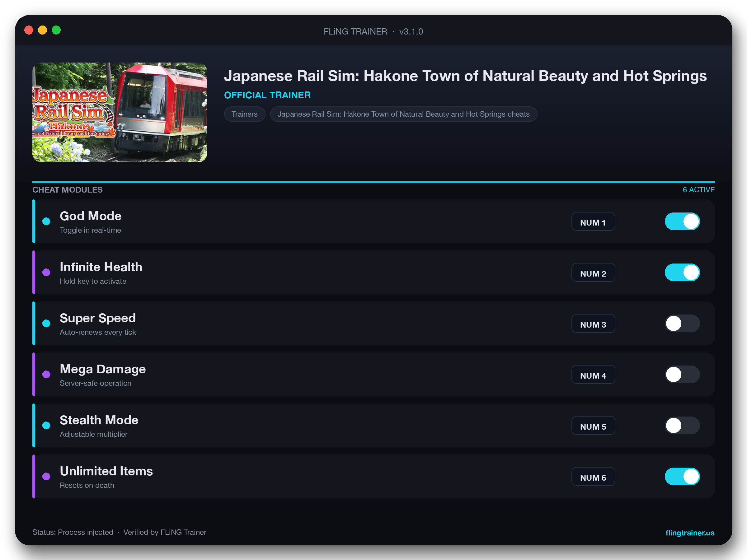Click the game title heading

click(x=465, y=76)
